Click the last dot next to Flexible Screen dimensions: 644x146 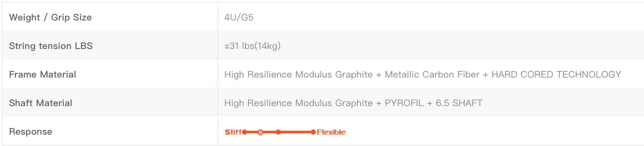(x=313, y=132)
